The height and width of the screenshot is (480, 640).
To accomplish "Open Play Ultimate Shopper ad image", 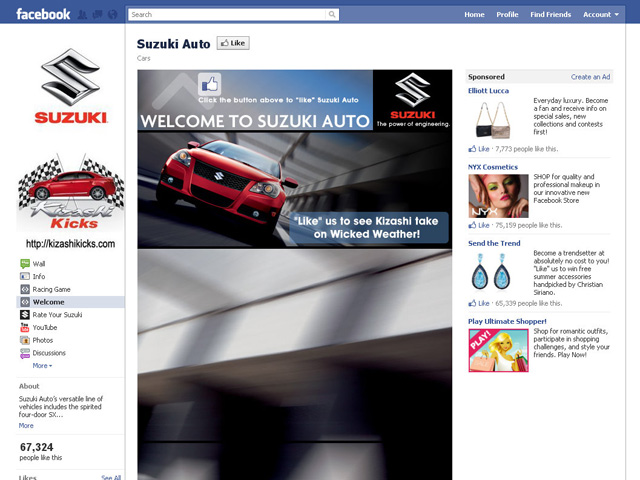I will point(498,350).
